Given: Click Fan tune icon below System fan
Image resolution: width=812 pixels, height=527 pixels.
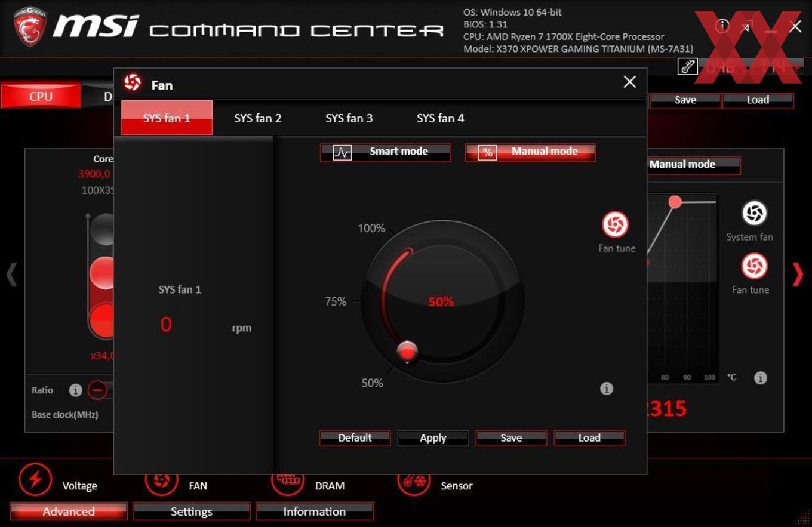Looking at the screenshot, I should (754, 266).
